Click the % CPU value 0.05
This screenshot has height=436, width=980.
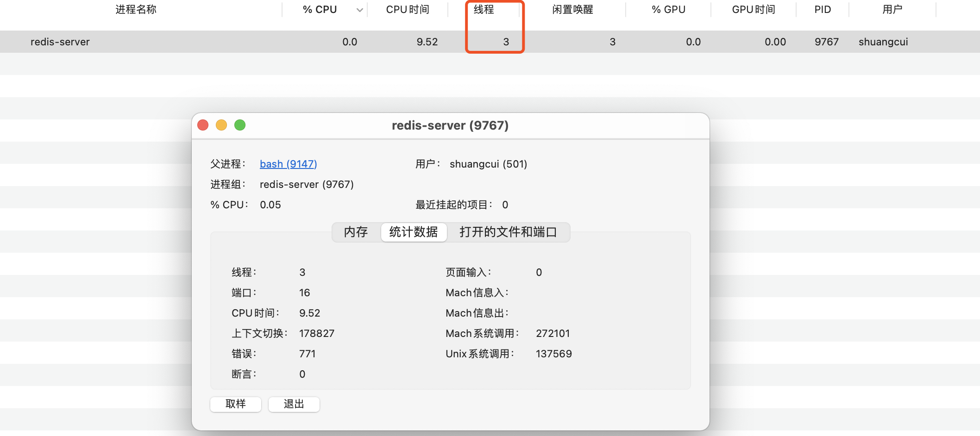[x=270, y=205]
